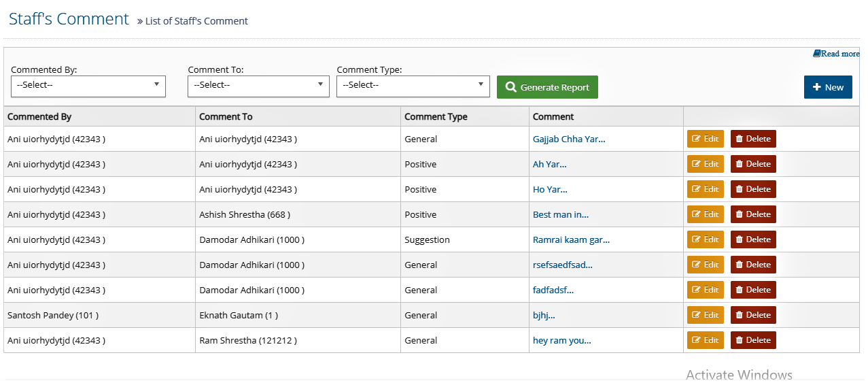This screenshot has height=383, width=868.
Task: Delete the 'Best man in...' comment
Action: point(753,214)
